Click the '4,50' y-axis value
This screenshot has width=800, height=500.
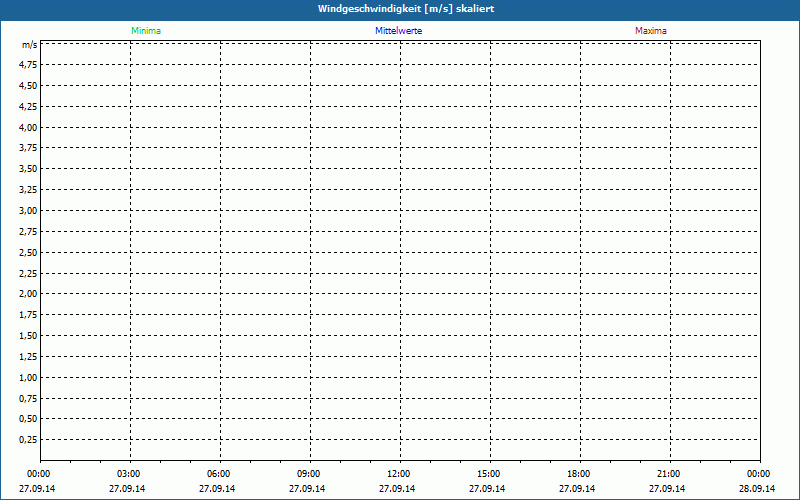pyautogui.click(x=28, y=86)
